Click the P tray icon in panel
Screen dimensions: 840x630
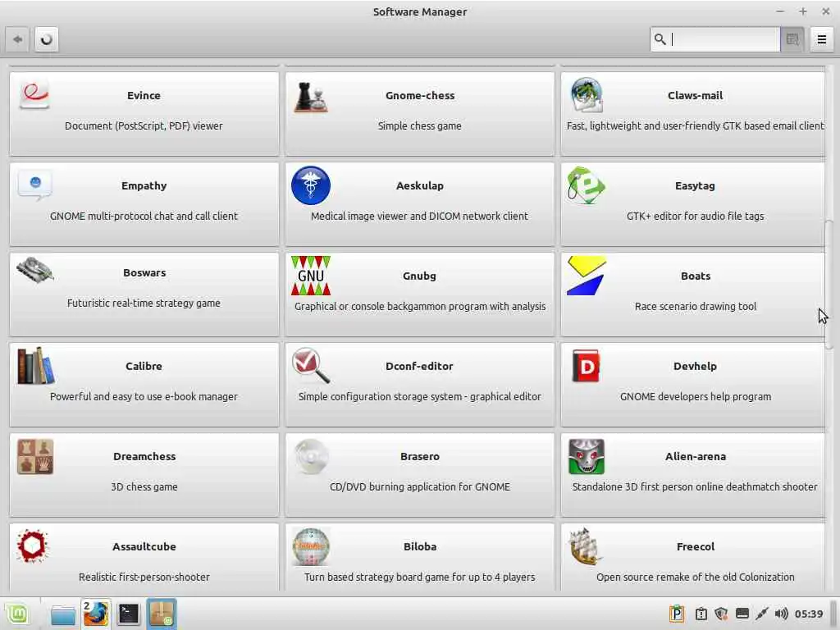tap(677, 614)
